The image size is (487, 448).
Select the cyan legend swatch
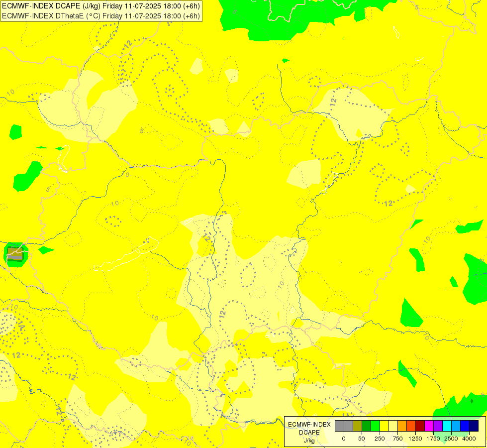point(447,426)
